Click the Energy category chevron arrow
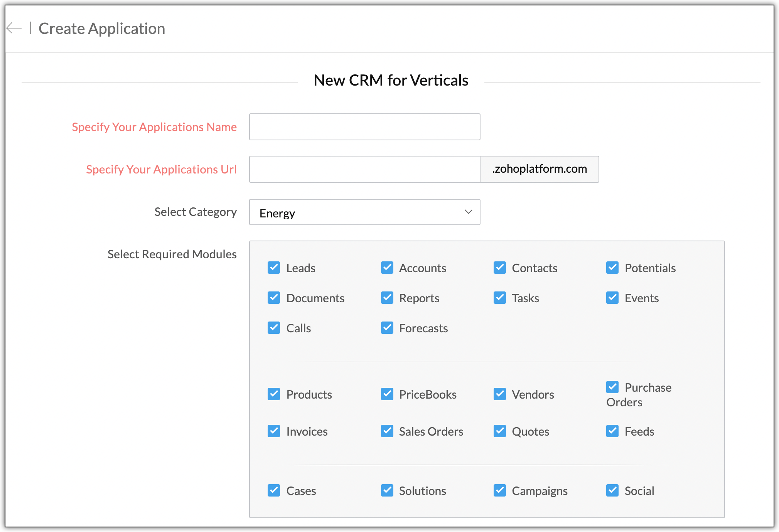 [x=468, y=212]
